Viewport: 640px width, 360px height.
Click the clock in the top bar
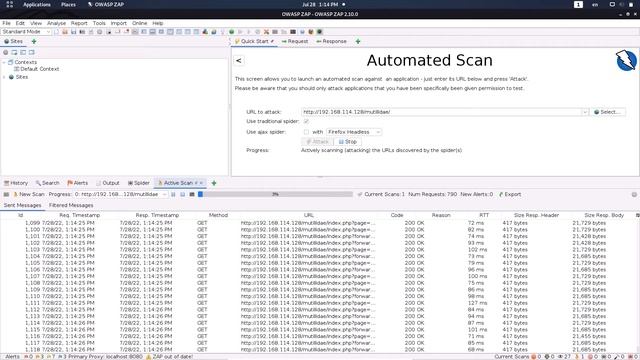[320, 4]
